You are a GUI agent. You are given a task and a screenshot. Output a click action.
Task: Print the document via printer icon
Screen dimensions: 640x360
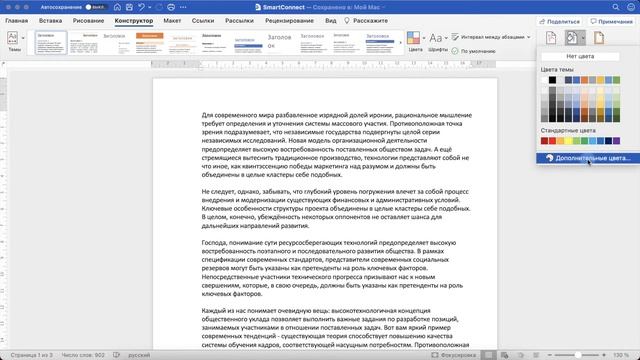pos(171,7)
